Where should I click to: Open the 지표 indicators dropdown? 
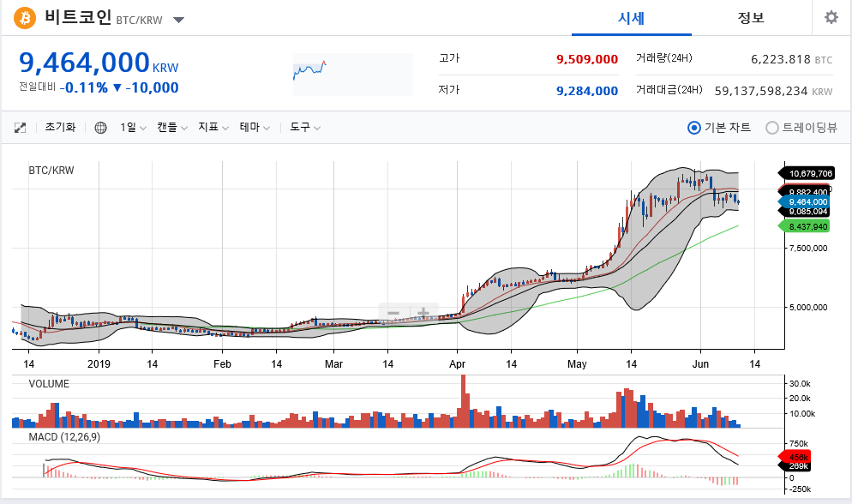[213, 127]
